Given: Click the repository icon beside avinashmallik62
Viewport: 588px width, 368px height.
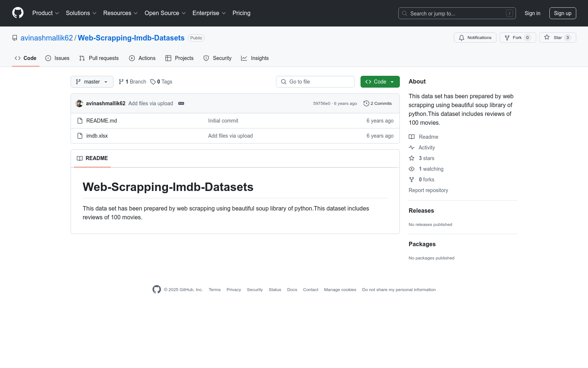Looking at the screenshot, I should coord(15,38).
